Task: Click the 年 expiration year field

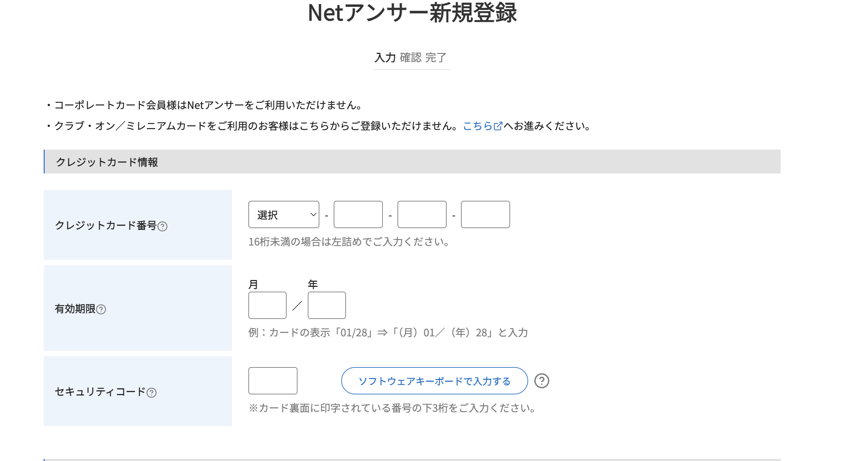Action: (326, 306)
